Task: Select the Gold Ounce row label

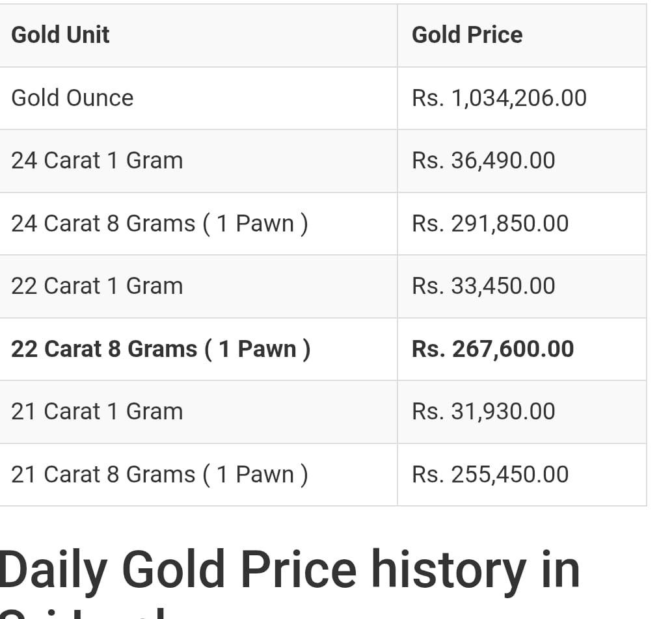Action: [72, 98]
